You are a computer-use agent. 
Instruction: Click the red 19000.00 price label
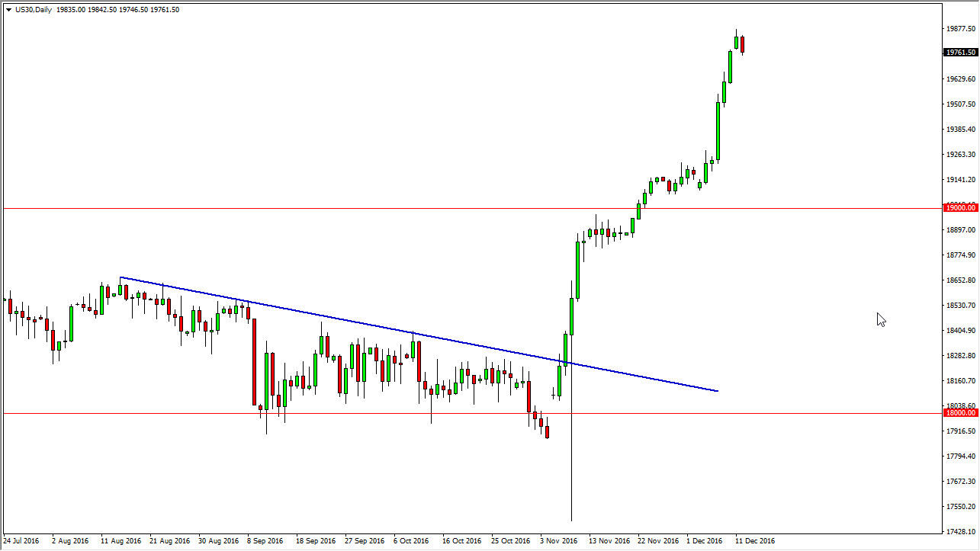pos(960,207)
